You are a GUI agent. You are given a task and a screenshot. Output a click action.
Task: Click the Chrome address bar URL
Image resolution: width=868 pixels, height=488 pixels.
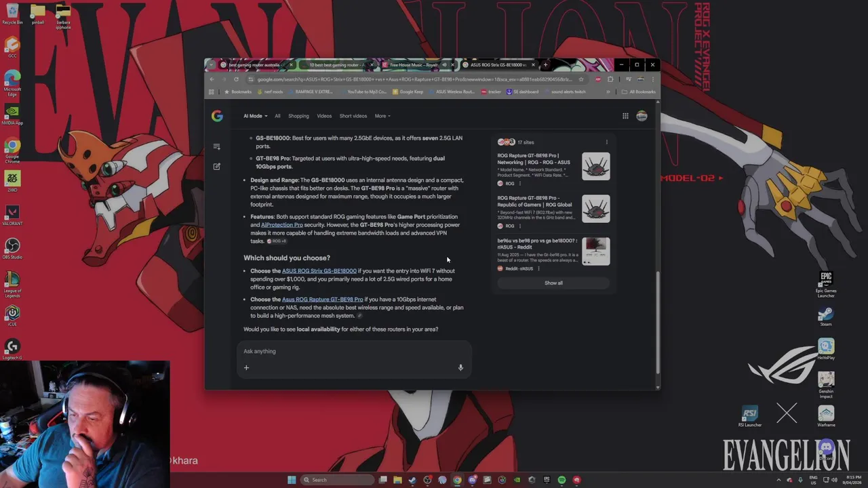point(414,79)
